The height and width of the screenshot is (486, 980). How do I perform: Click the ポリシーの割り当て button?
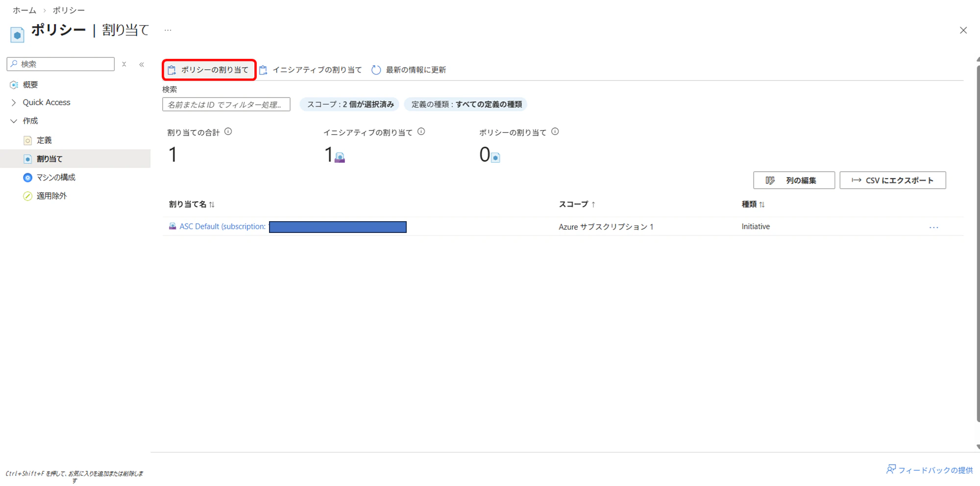[209, 70]
